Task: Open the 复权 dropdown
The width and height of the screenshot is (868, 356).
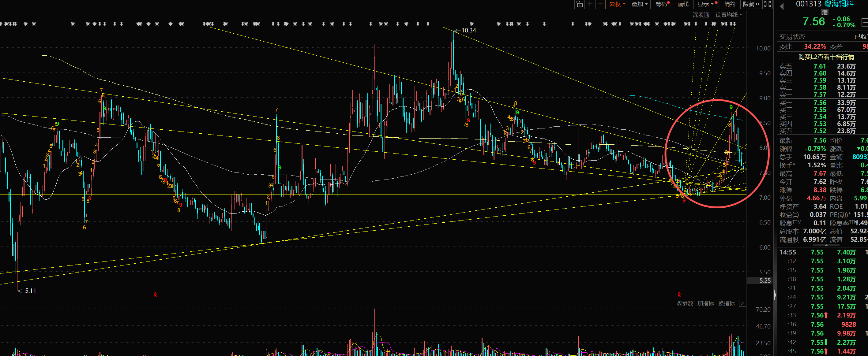Action: [617, 4]
